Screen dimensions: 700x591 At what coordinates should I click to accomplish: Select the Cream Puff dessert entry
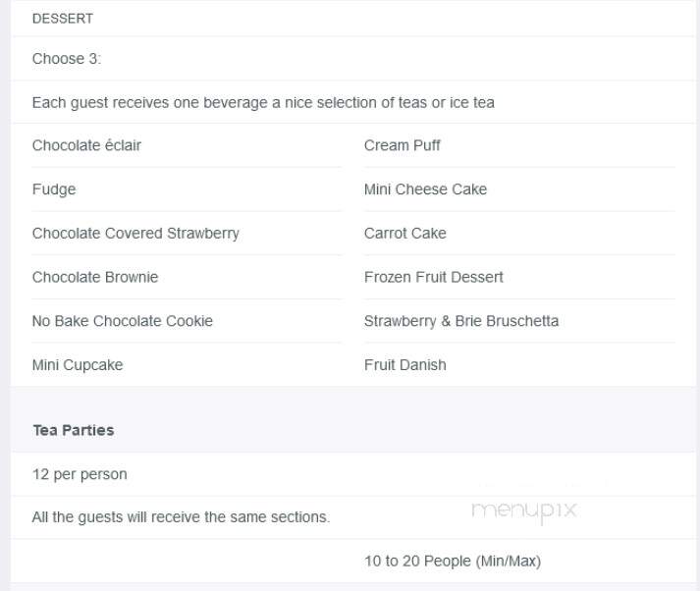tap(403, 145)
